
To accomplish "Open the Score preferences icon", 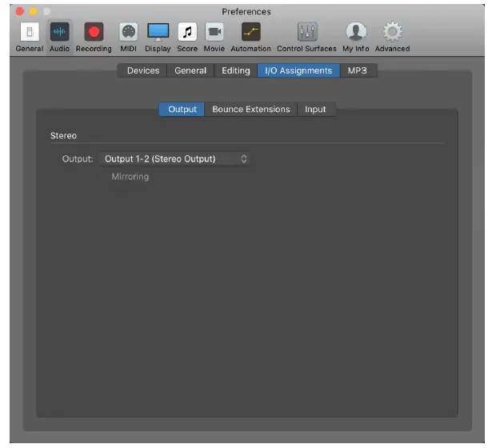I will (187, 32).
